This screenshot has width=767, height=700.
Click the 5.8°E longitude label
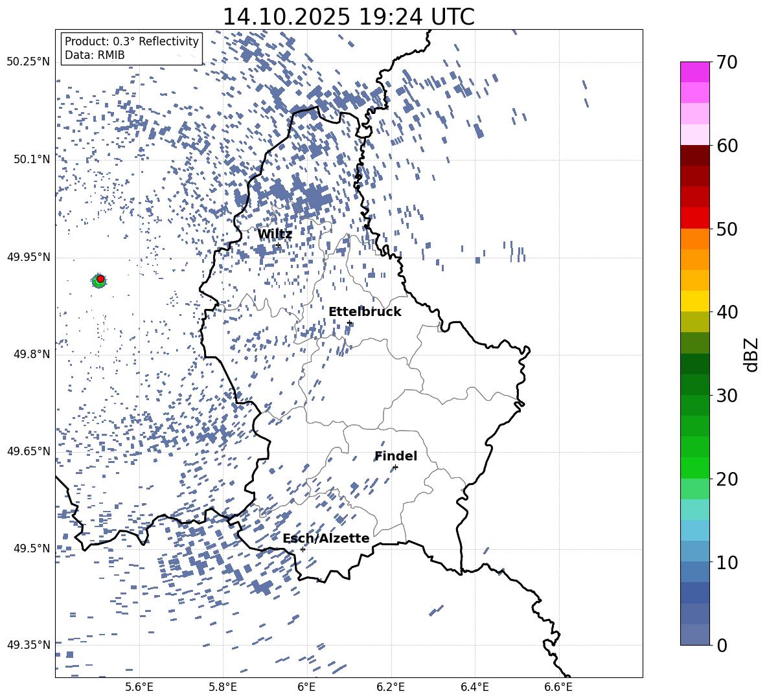coord(223,687)
